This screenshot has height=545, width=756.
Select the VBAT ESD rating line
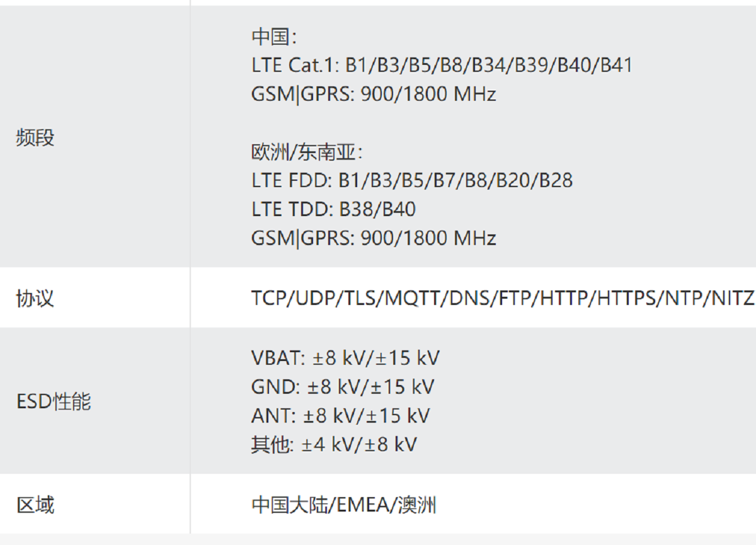(345, 358)
